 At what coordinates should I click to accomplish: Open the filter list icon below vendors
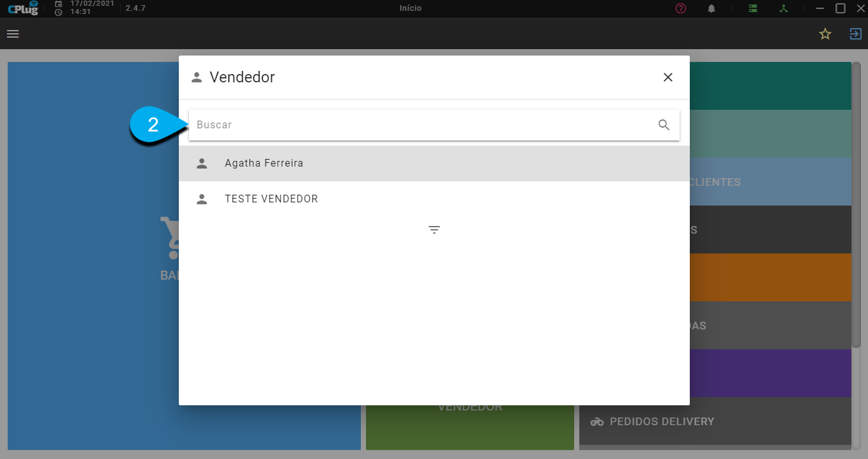434,230
